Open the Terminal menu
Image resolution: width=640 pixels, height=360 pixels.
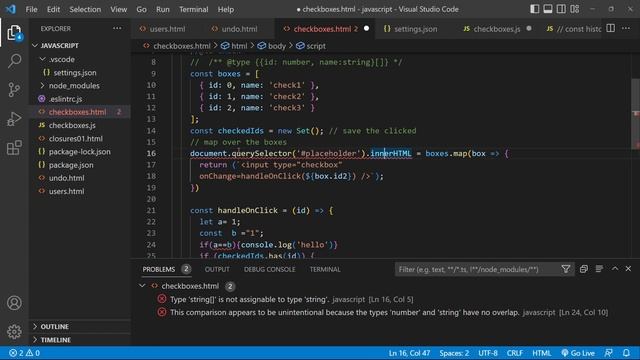tap(193, 9)
